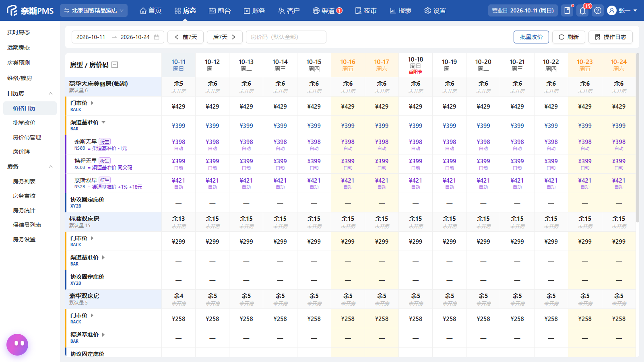This screenshot has height=362, width=644.
Task: Open 维修/锁房 in sidebar
Action: point(19,78)
